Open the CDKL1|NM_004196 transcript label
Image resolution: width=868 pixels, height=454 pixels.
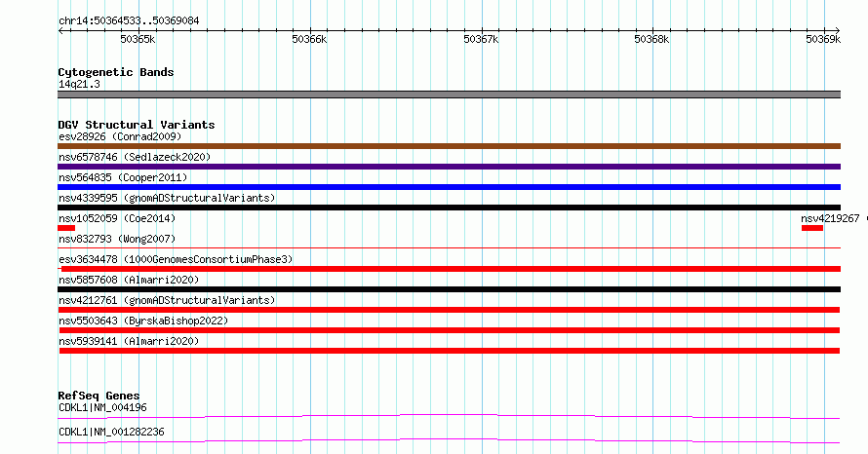(102, 407)
